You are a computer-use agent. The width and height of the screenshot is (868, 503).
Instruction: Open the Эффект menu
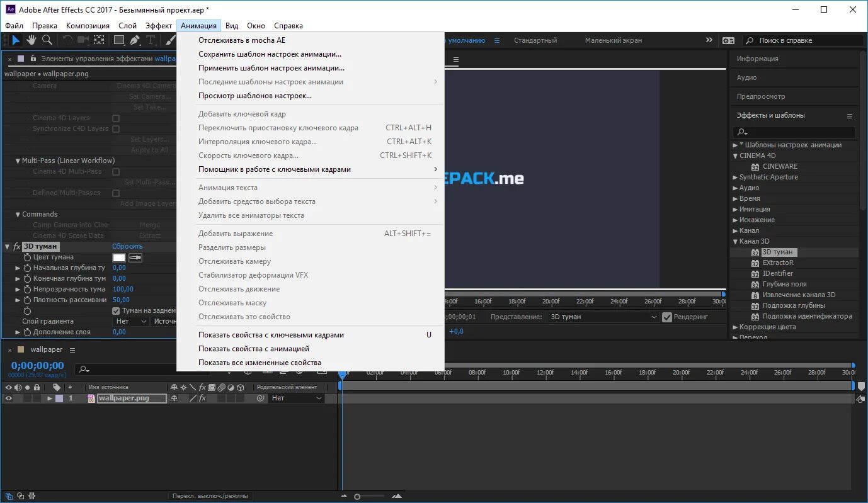coord(159,26)
